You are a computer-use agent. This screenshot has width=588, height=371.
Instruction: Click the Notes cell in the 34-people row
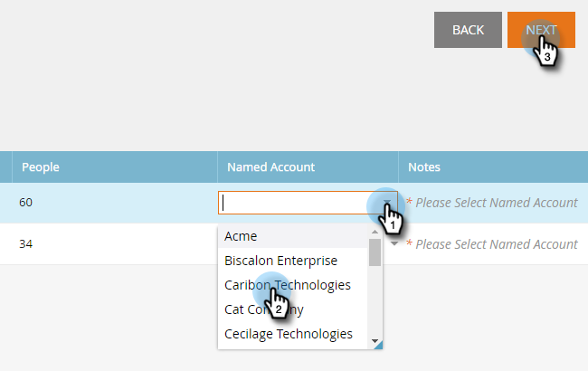(x=491, y=244)
